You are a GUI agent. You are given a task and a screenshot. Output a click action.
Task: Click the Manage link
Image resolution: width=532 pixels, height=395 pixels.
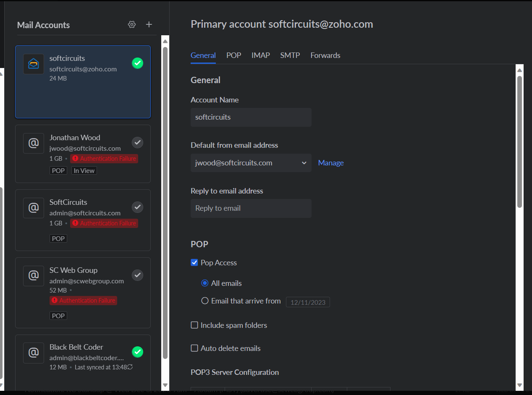[x=331, y=163]
